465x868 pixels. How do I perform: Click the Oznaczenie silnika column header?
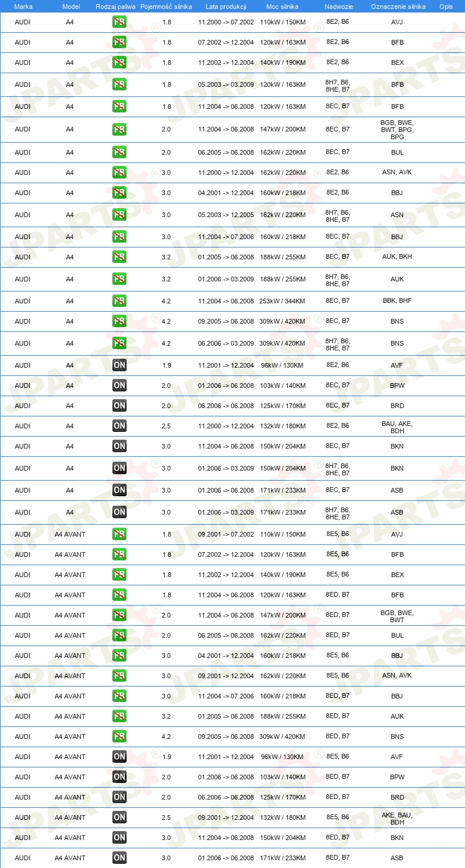point(398,6)
